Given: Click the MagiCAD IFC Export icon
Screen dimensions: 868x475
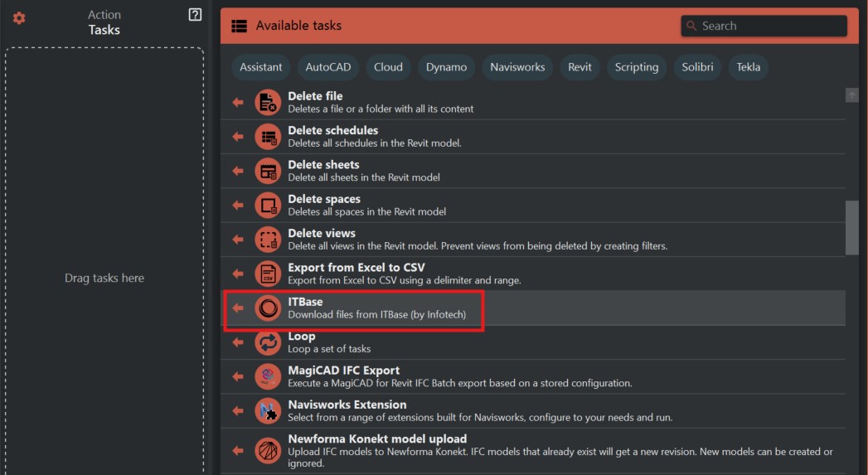Looking at the screenshot, I should [x=268, y=376].
